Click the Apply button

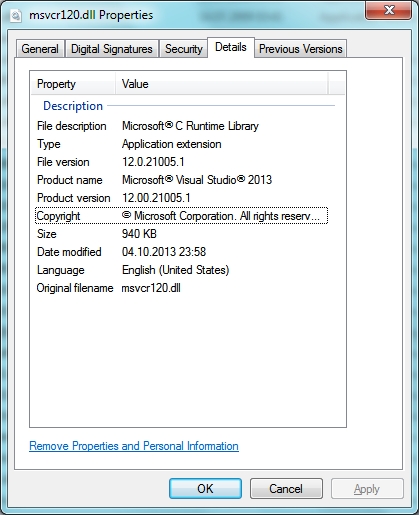367,489
